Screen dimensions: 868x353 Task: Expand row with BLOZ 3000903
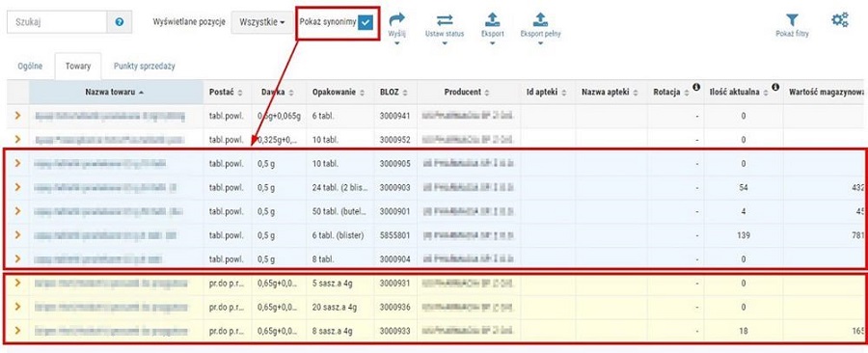[x=17, y=187]
